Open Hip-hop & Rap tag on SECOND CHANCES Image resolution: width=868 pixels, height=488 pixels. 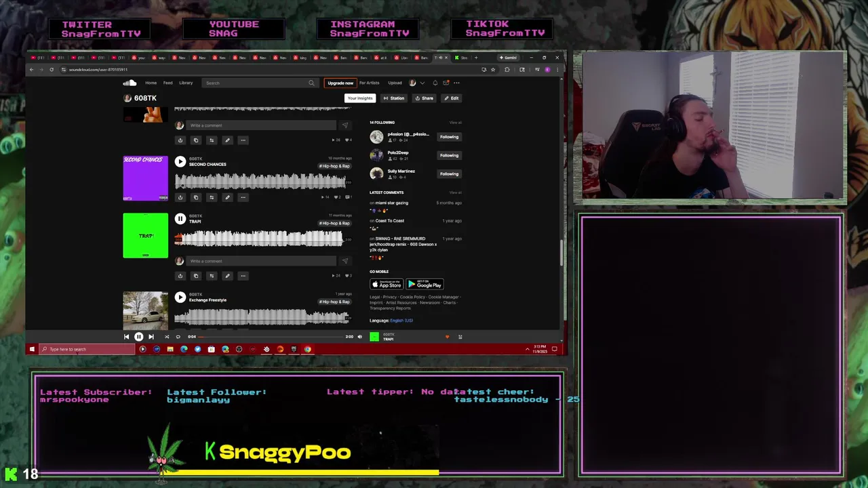point(334,166)
